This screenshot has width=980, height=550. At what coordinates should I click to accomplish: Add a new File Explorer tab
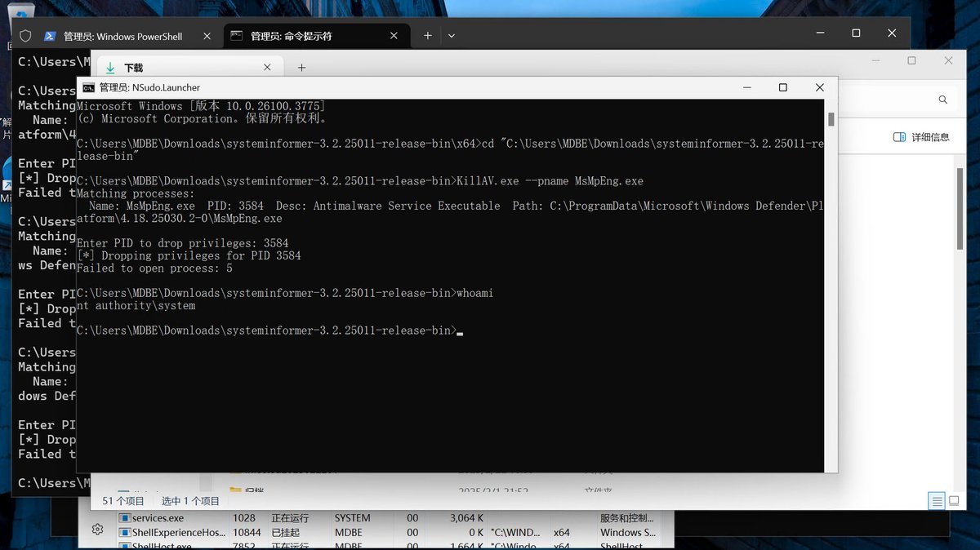(x=301, y=68)
